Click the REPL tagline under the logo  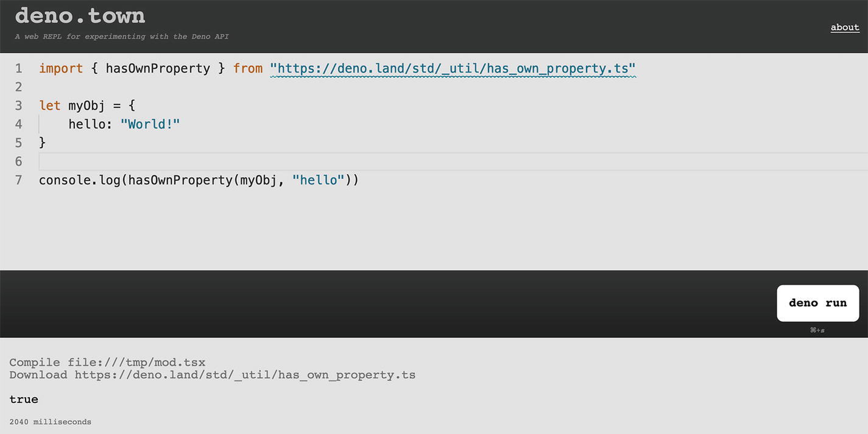point(121,36)
